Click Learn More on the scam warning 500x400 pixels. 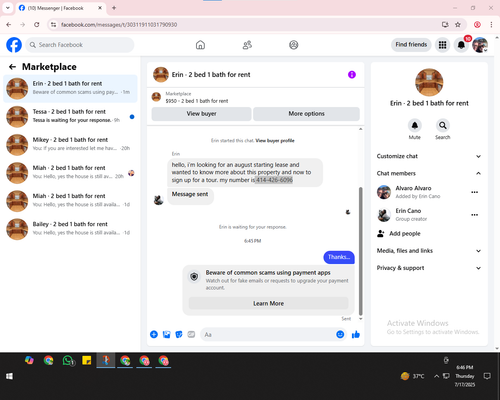(x=268, y=303)
